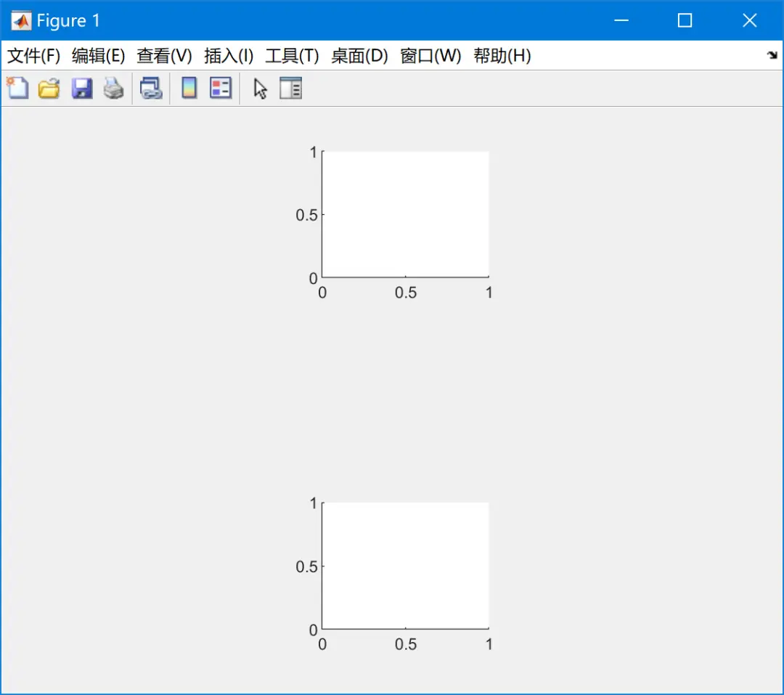Click the New Figure toolbar icon

[x=18, y=89]
